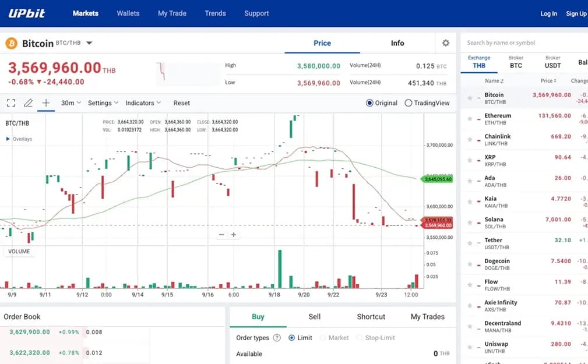The height and width of the screenshot is (364, 588).
Task: Open fullscreen chart mode via bracket icon
Action: (x=10, y=103)
